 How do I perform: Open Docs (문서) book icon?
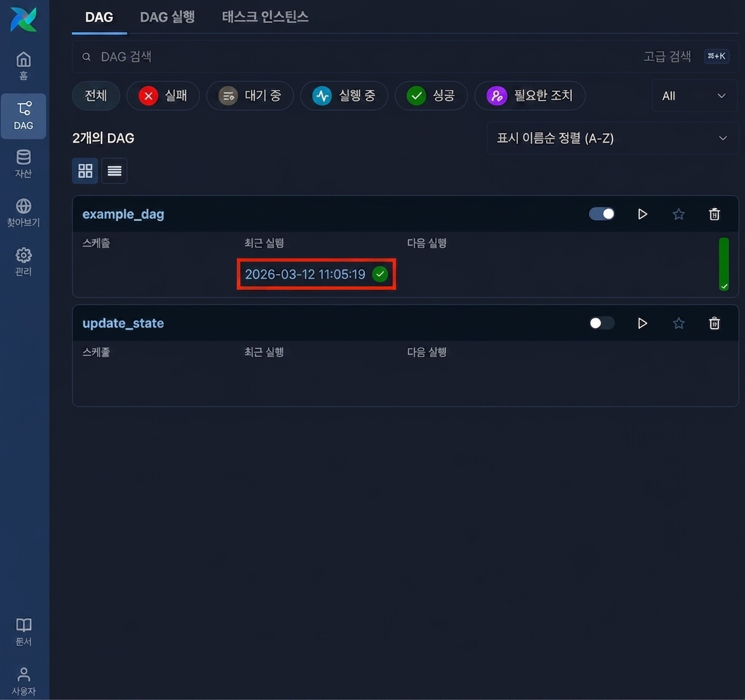click(23, 632)
